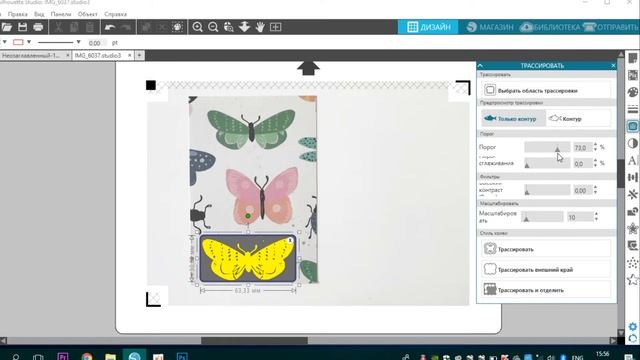The image size is (640, 360).
Task: Open a file with the folder icon
Action: 7,27
